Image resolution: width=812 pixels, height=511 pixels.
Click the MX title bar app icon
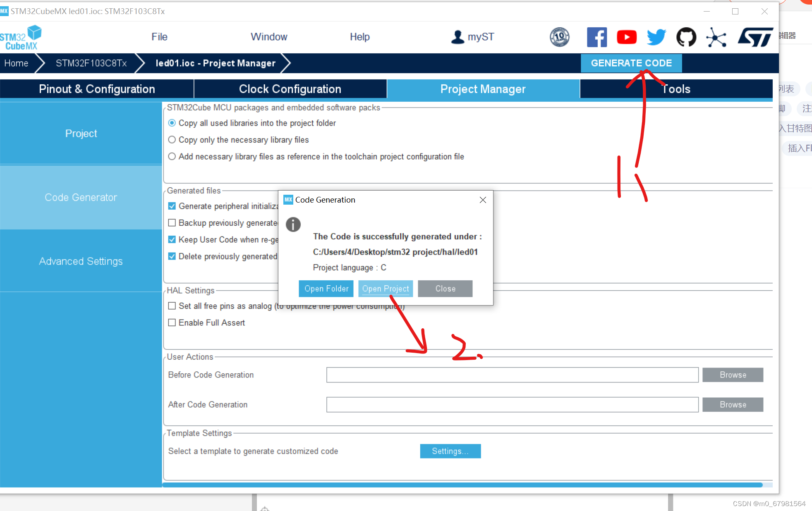pyautogui.click(x=4, y=11)
